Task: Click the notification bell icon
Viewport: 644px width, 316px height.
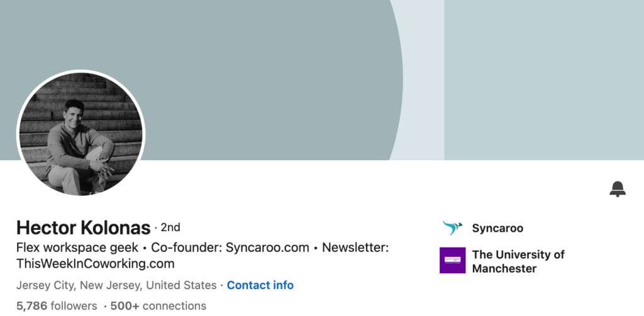Action: pyautogui.click(x=618, y=188)
